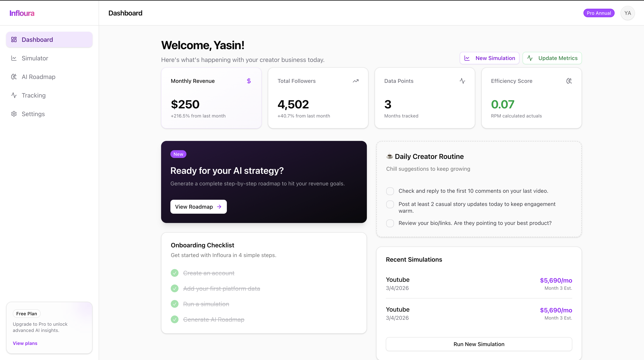Open the Pro Annual plan badge
The width and height of the screenshot is (644, 360).
click(x=599, y=13)
